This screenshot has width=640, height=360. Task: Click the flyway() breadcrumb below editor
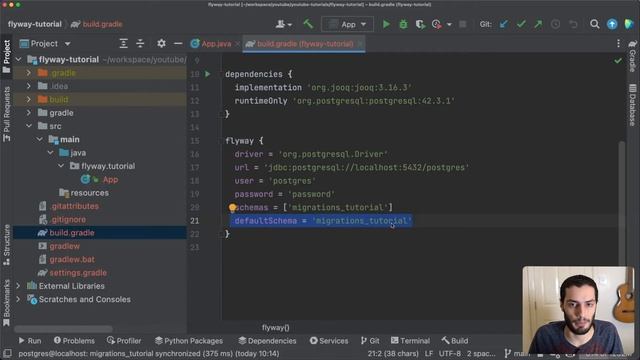(x=276, y=327)
